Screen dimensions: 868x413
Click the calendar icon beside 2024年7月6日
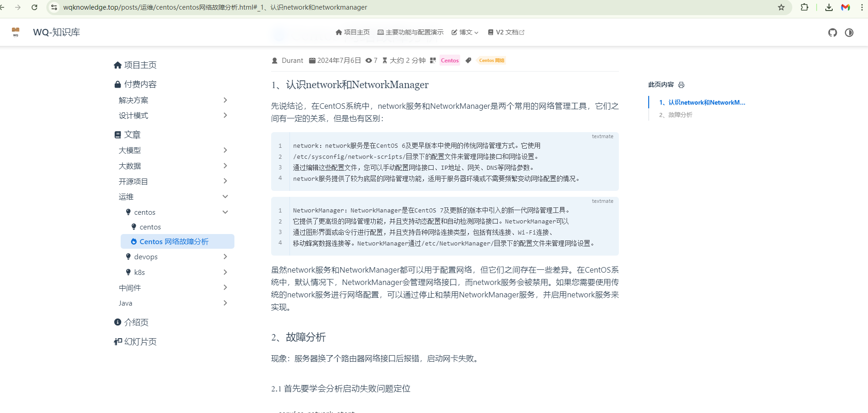click(312, 61)
